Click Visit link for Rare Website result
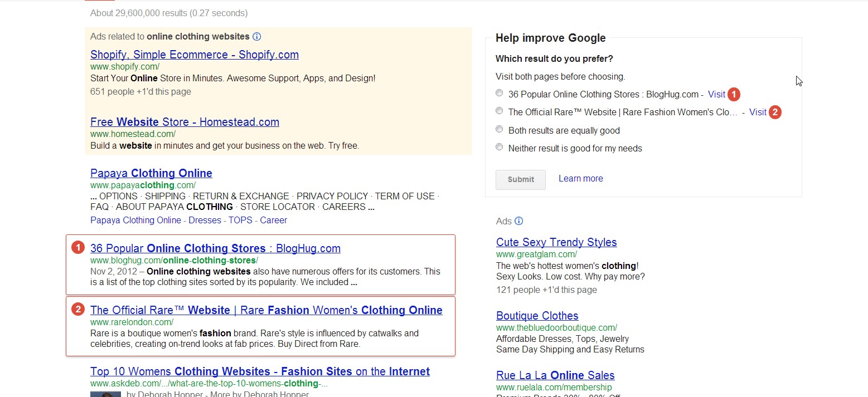The height and width of the screenshot is (397, 868). click(x=758, y=112)
